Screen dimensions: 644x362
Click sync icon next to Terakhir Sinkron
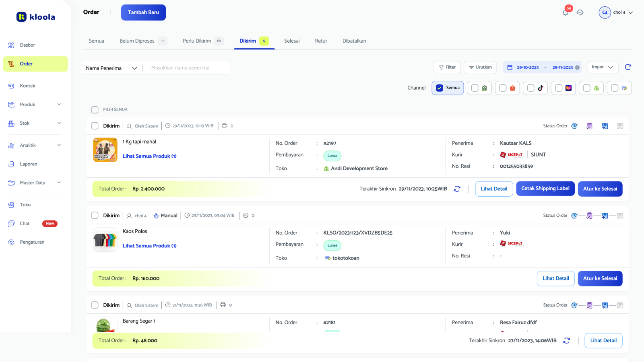coord(457,189)
